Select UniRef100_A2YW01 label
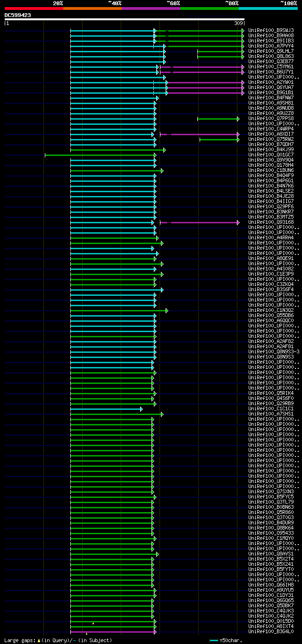The image size is (302, 644). point(271,82)
